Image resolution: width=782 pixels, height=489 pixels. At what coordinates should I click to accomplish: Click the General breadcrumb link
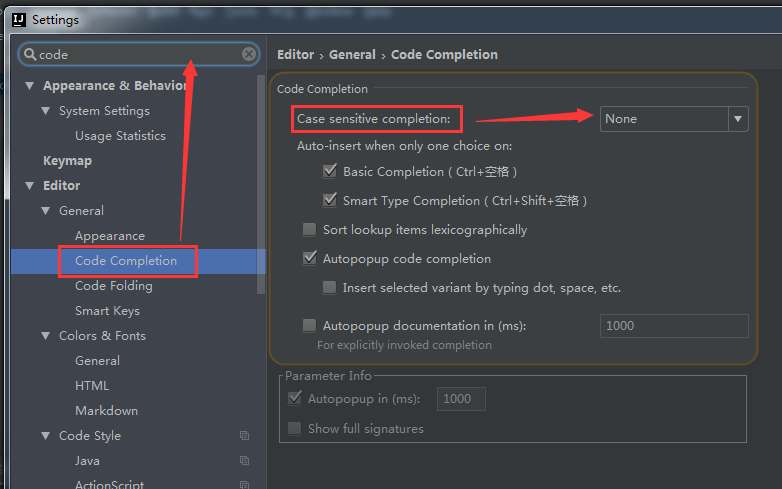coord(352,55)
